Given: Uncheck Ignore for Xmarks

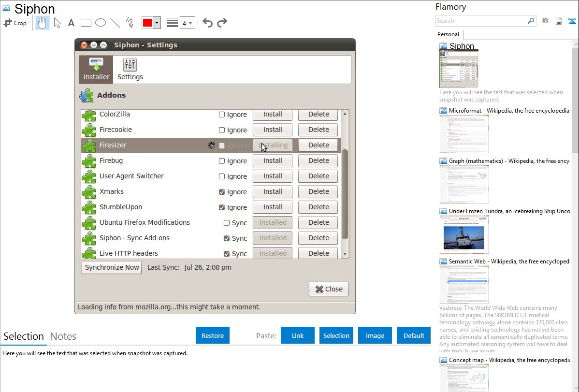Looking at the screenshot, I should click(x=221, y=192).
